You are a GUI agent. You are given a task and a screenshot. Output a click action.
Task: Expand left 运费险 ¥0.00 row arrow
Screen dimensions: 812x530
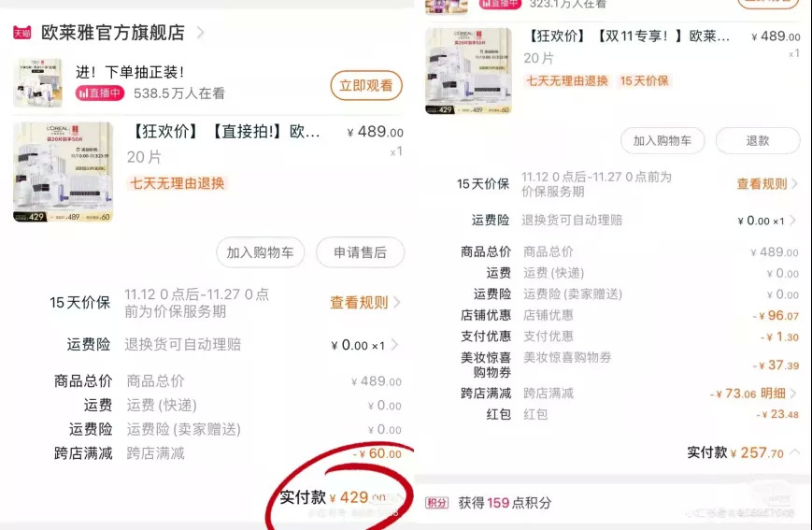coord(394,345)
